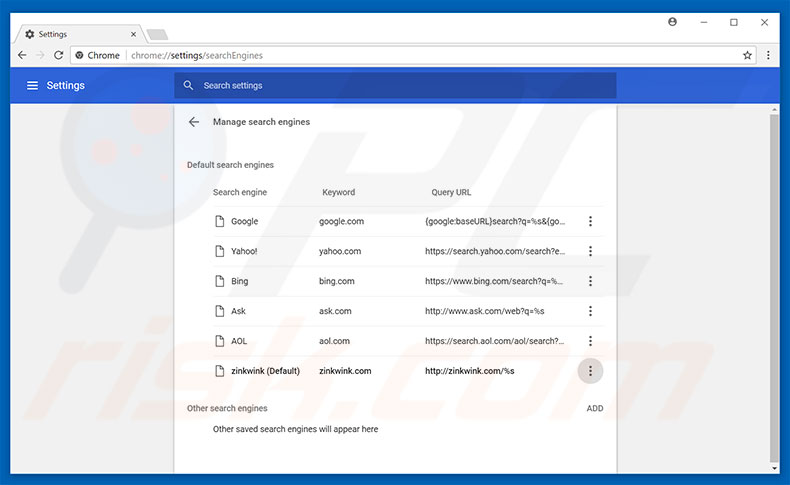The image size is (790, 485).
Task: Click the Default search engines heading
Action: pos(230,165)
